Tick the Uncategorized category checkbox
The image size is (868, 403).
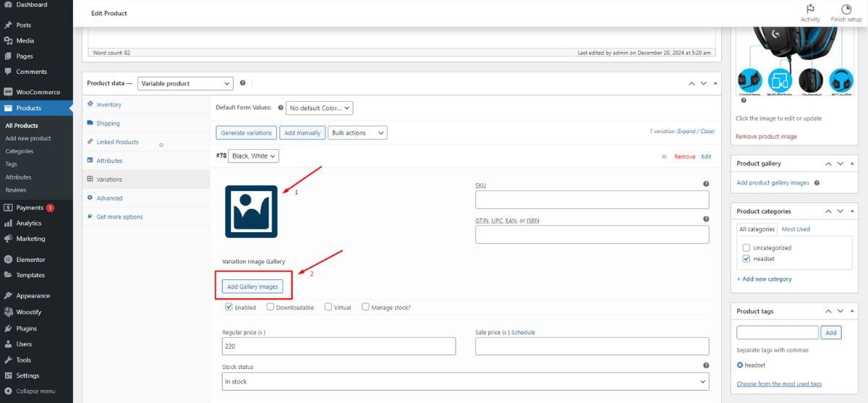(x=746, y=247)
